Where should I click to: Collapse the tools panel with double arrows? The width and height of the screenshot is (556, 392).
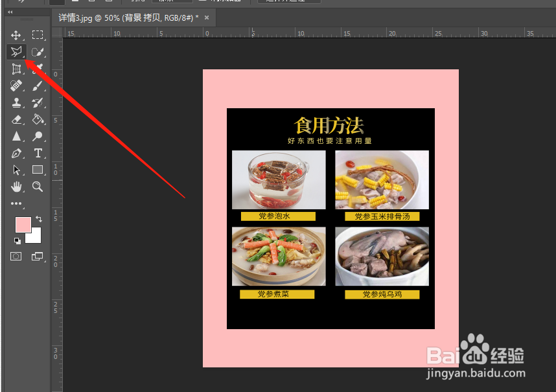[x=10, y=12]
